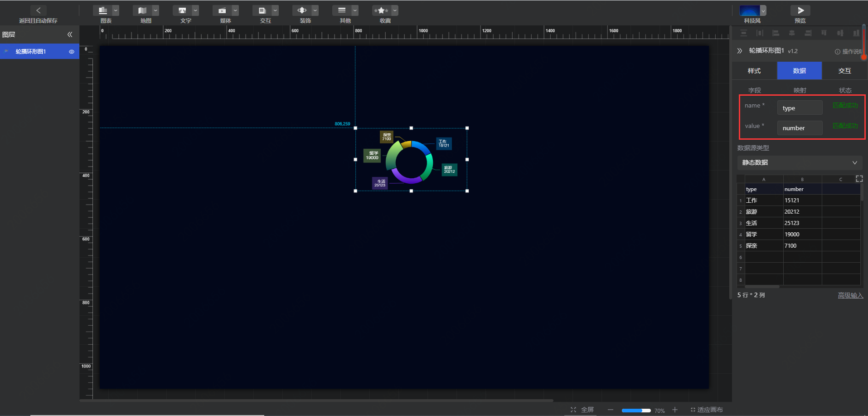This screenshot has width=868, height=416.
Task: Click the value field mapping input 'number'
Action: 800,128
